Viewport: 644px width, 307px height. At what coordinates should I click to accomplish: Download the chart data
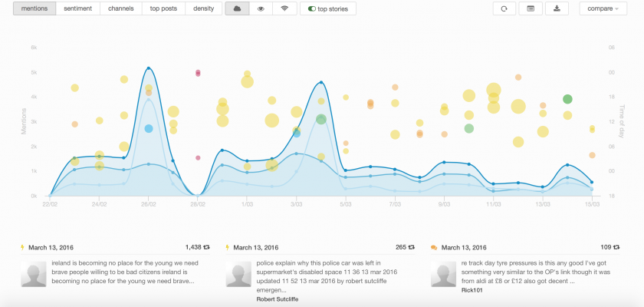(556, 8)
